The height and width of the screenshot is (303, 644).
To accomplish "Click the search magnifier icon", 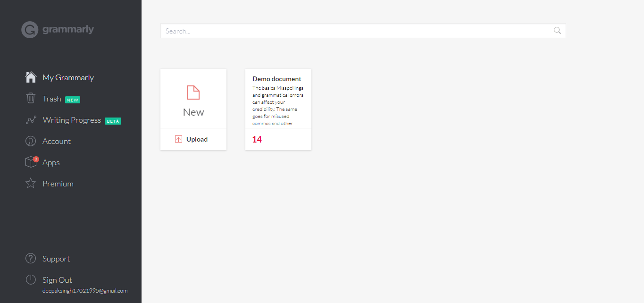I will tap(557, 30).
